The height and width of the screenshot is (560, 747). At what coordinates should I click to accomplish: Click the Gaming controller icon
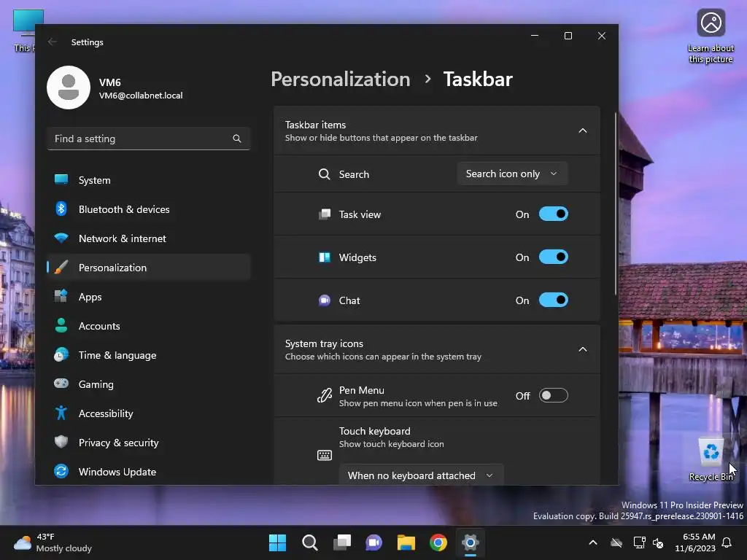[x=61, y=384]
